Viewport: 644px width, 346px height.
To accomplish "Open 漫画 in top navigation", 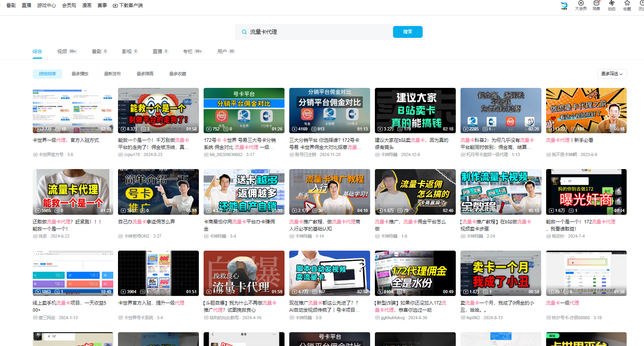I will tap(87, 6).
